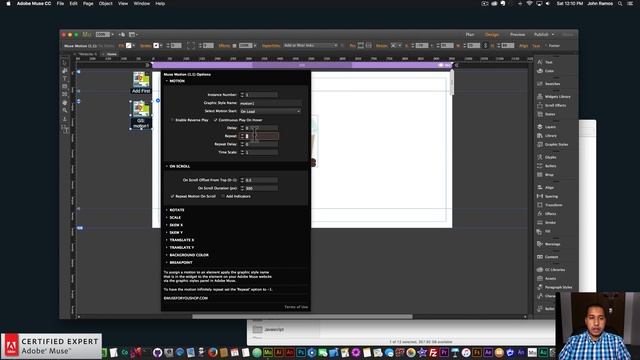Viewport: 640px width, 360px height.
Task: Open the Widgets Library panel
Action: (553, 97)
